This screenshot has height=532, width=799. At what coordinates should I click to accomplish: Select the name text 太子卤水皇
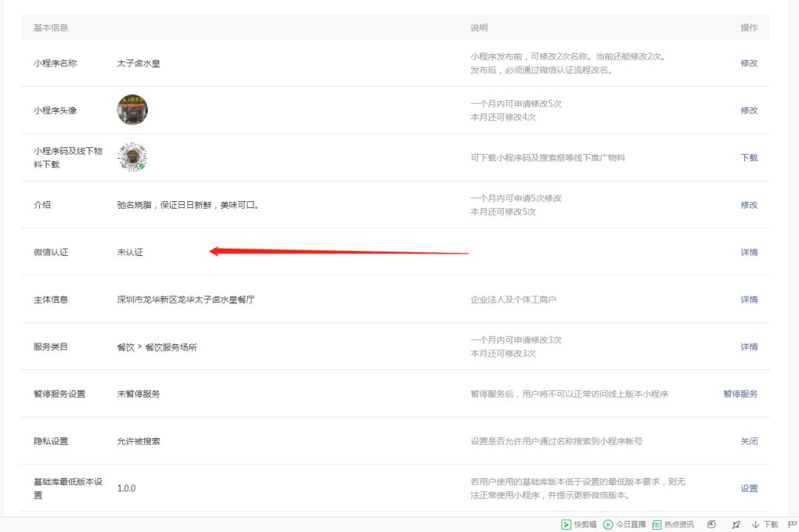pyautogui.click(x=138, y=63)
